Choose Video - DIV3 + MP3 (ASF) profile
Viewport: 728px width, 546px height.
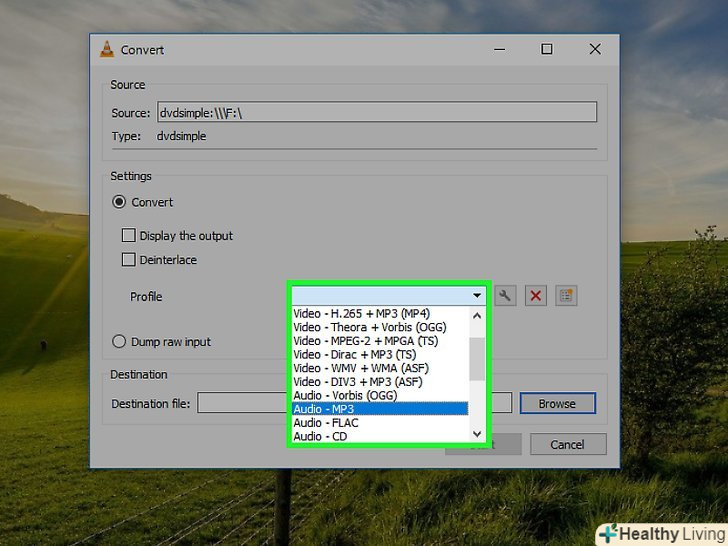tap(380, 382)
